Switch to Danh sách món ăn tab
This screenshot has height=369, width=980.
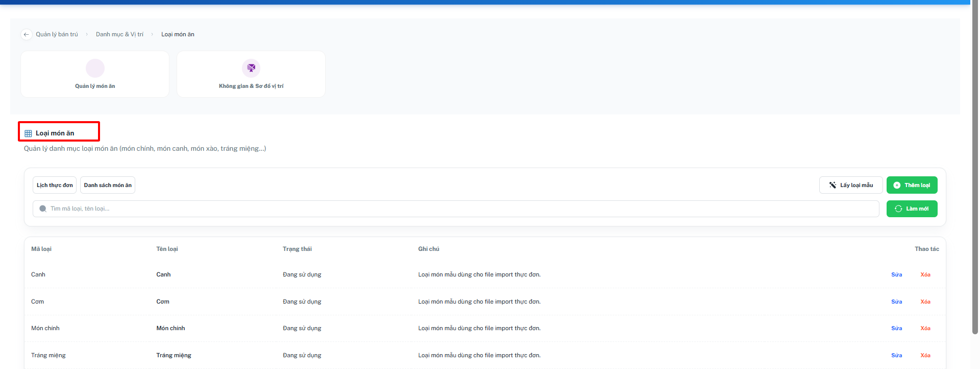pyautogui.click(x=108, y=185)
